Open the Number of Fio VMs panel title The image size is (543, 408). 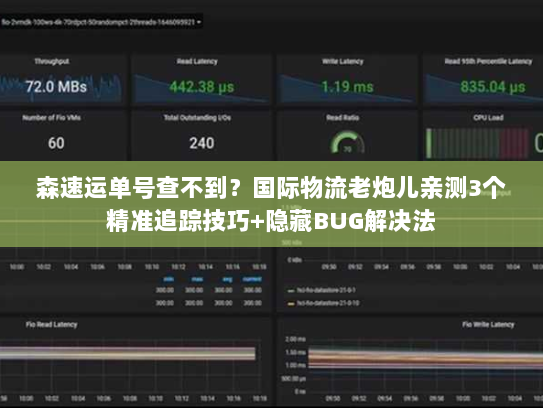(x=52, y=118)
